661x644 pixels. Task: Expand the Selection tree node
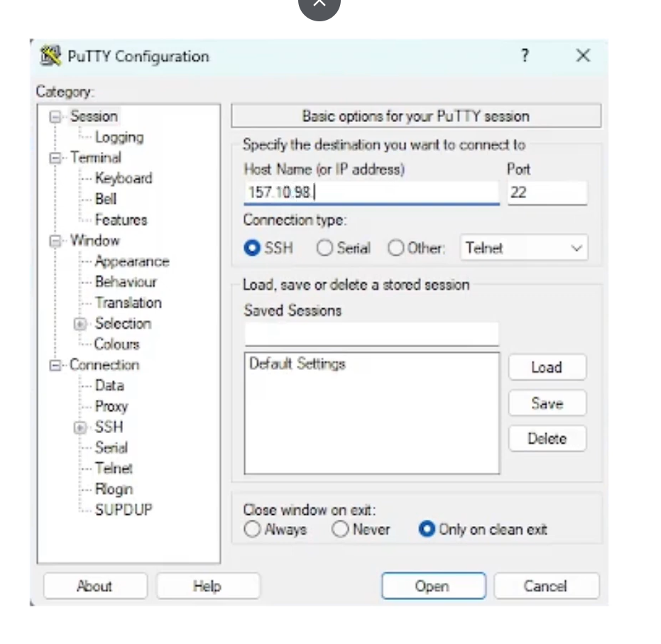coord(80,324)
